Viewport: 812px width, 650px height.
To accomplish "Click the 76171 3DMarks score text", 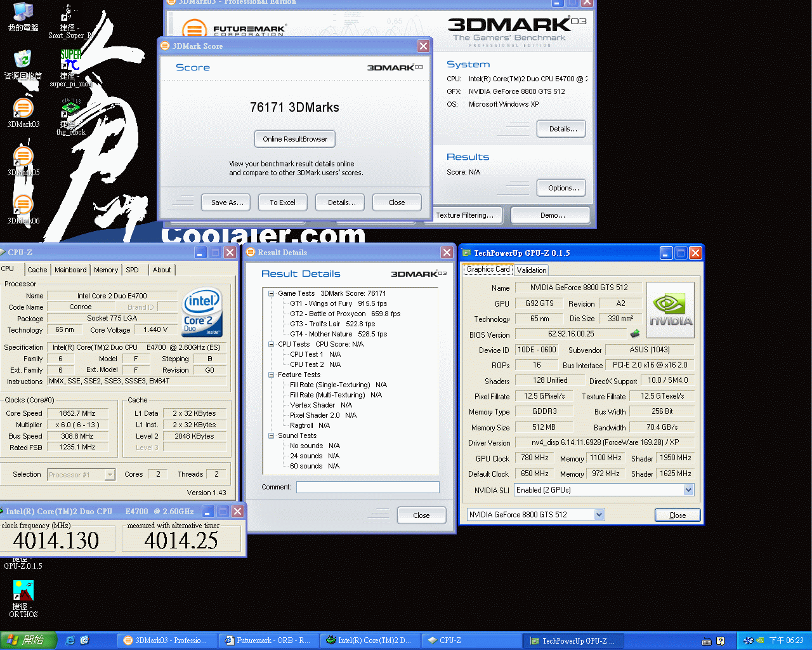I will tap(294, 107).
